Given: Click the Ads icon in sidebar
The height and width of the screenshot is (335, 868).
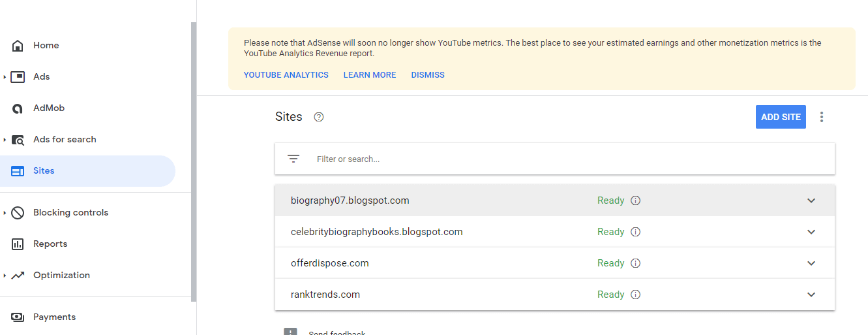Looking at the screenshot, I should [18, 77].
